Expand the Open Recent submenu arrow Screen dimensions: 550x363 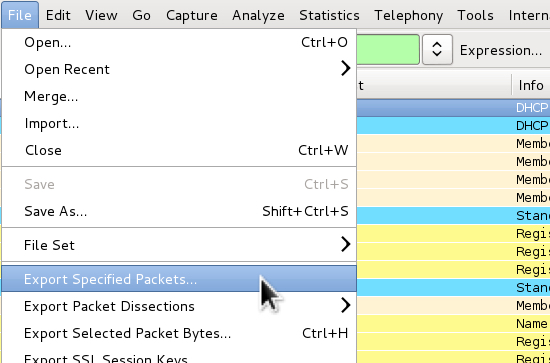(346, 69)
